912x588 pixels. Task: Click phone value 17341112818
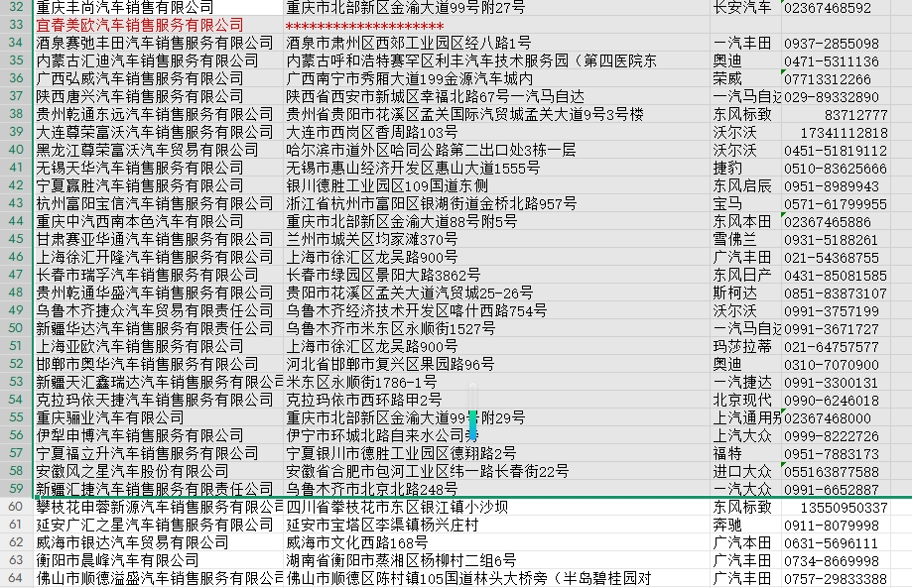(x=836, y=133)
